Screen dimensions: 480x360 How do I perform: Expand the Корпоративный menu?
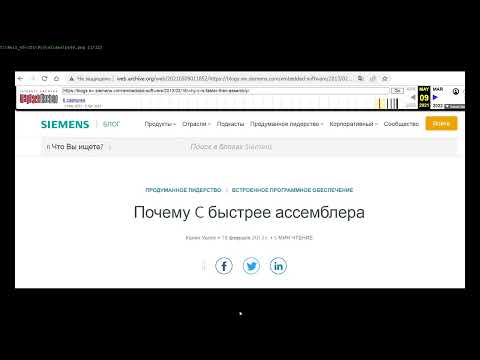353,124
